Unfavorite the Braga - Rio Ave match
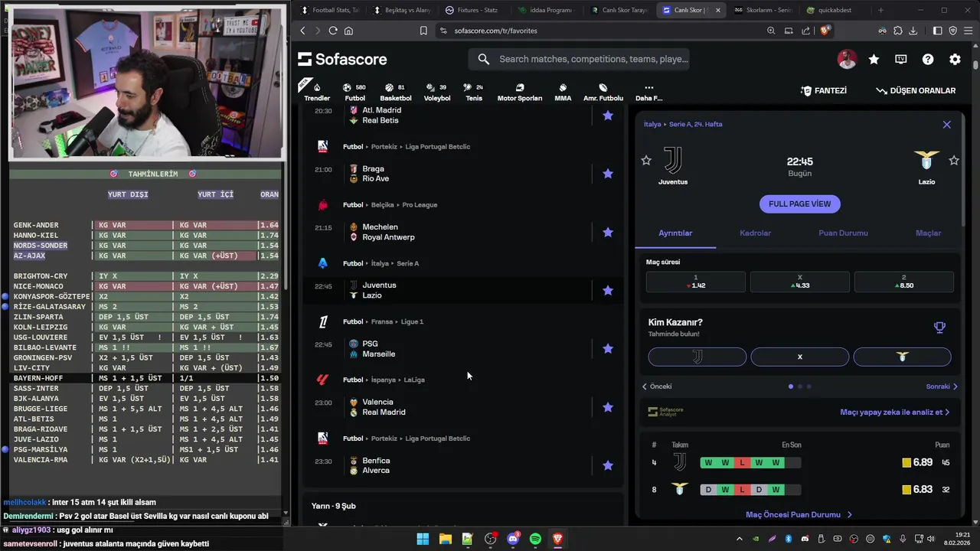The image size is (980, 551). [608, 174]
